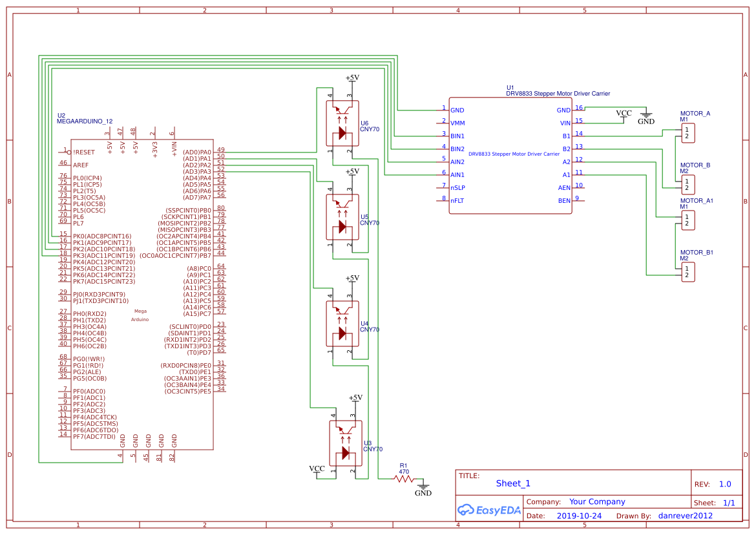This screenshot has width=756, height=535.
Task: Select the U5 CNY70 sensor symbol
Action: pos(342,217)
